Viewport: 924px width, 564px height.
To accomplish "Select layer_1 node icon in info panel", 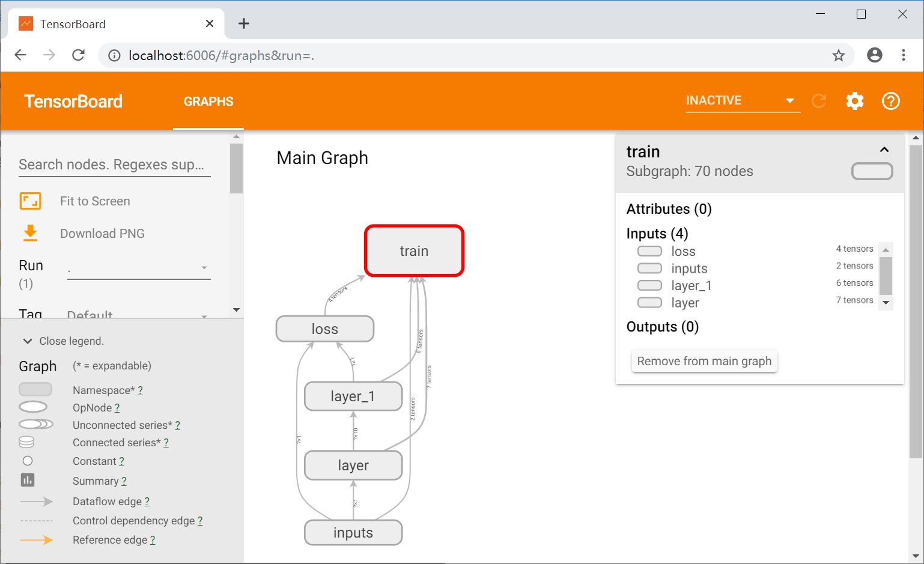I will click(649, 285).
